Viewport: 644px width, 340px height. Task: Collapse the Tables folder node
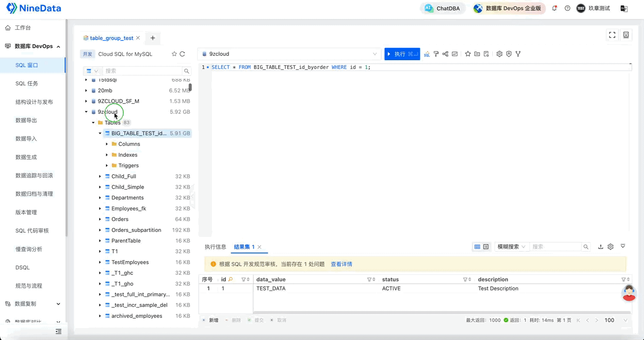pos(93,123)
